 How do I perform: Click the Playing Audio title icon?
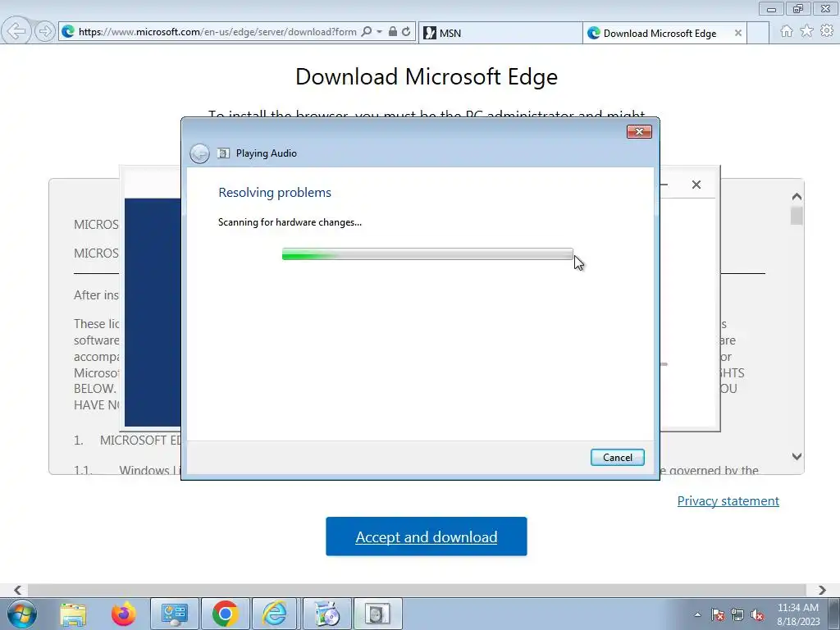(x=223, y=153)
